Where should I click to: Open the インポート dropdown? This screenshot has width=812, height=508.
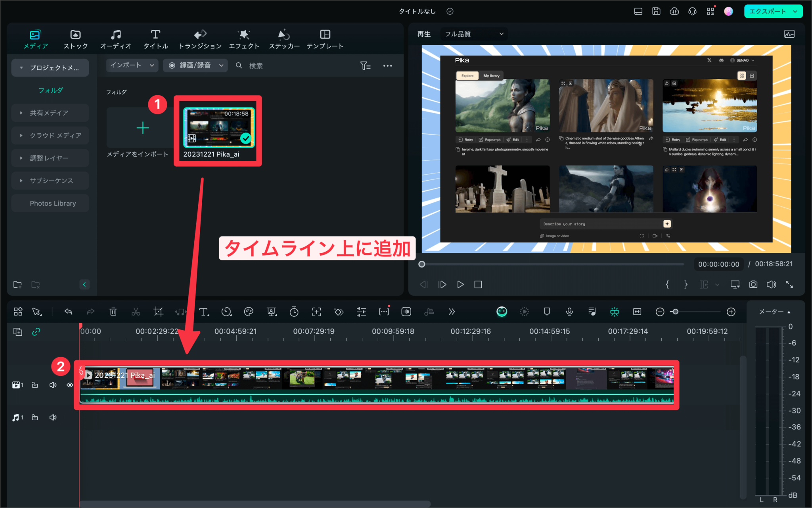tap(132, 65)
